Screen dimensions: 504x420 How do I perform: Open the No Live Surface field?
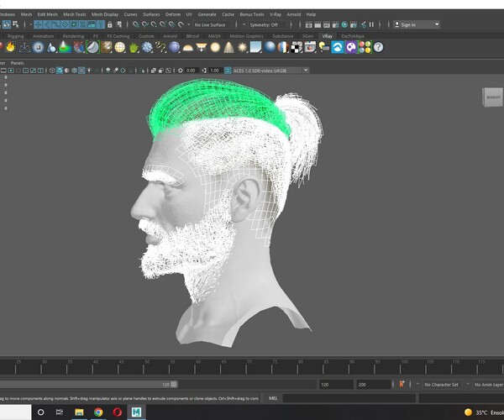point(212,24)
